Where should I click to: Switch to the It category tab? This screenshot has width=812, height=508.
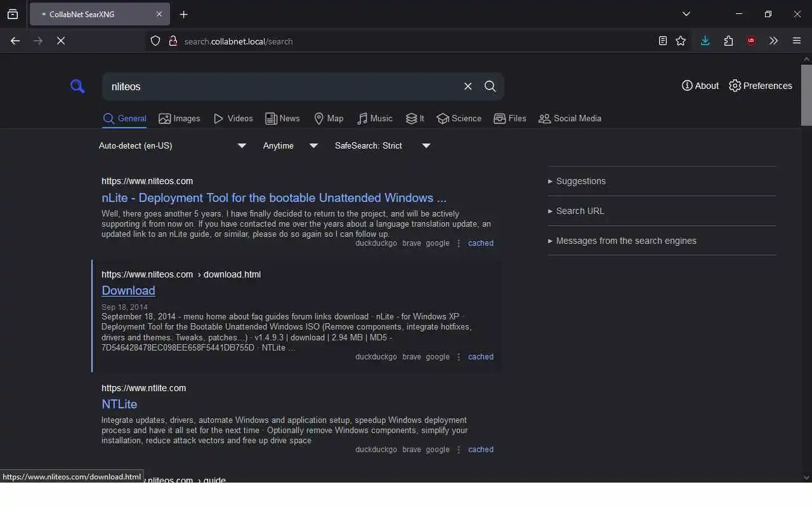415,119
